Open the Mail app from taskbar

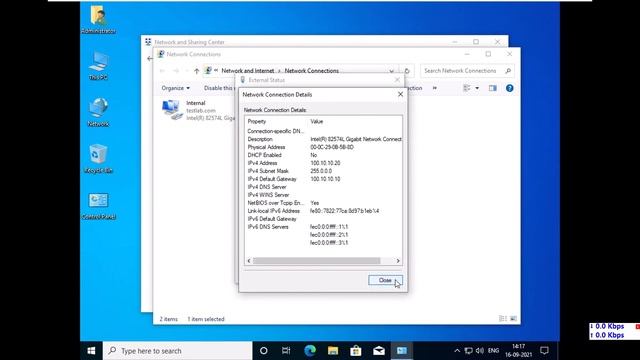[x=379, y=351]
